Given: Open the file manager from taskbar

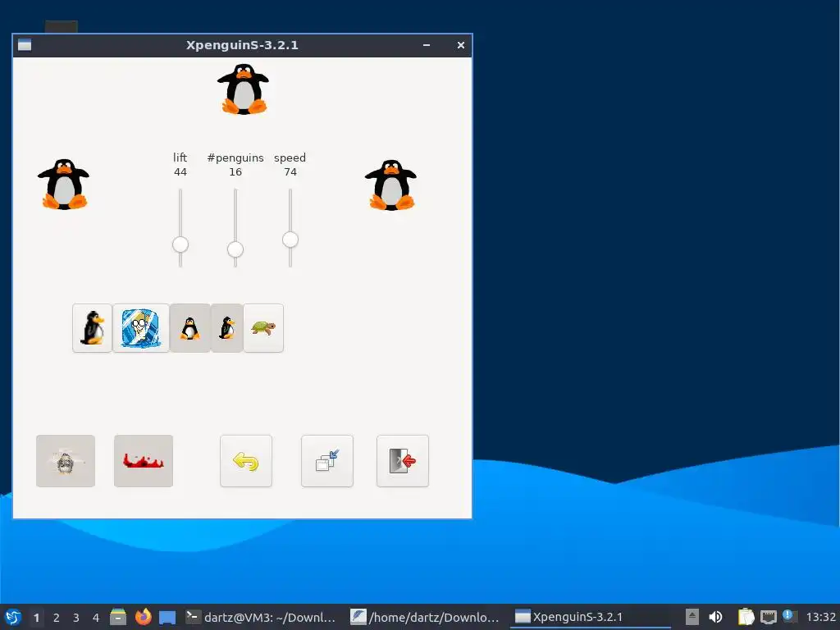Looking at the screenshot, I should coord(118,617).
